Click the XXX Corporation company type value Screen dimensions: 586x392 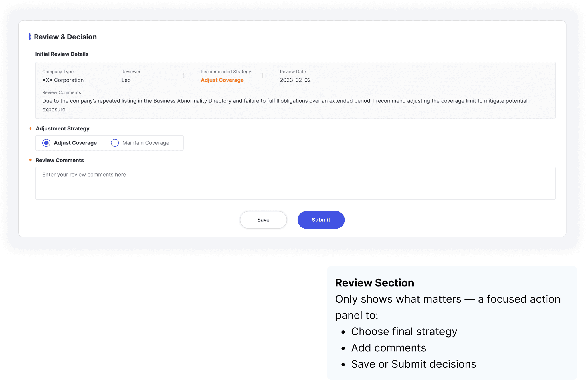click(x=63, y=80)
